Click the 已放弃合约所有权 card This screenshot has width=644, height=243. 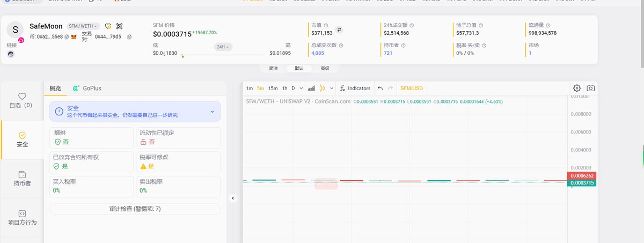click(x=91, y=162)
